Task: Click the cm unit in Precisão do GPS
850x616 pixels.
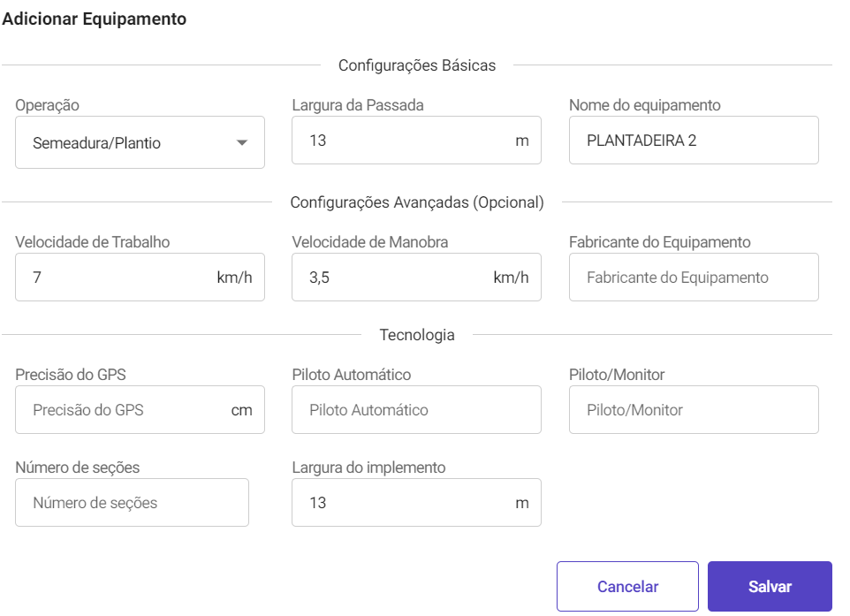Action: click(x=242, y=410)
